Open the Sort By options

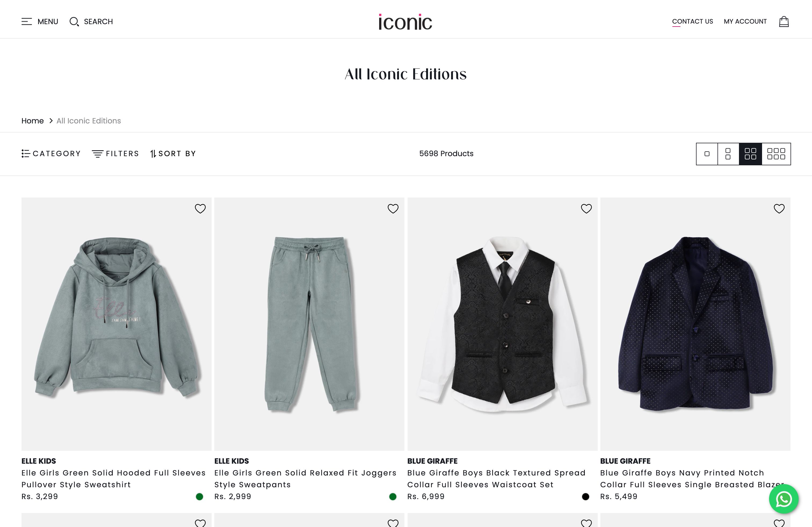pos(173,154)
